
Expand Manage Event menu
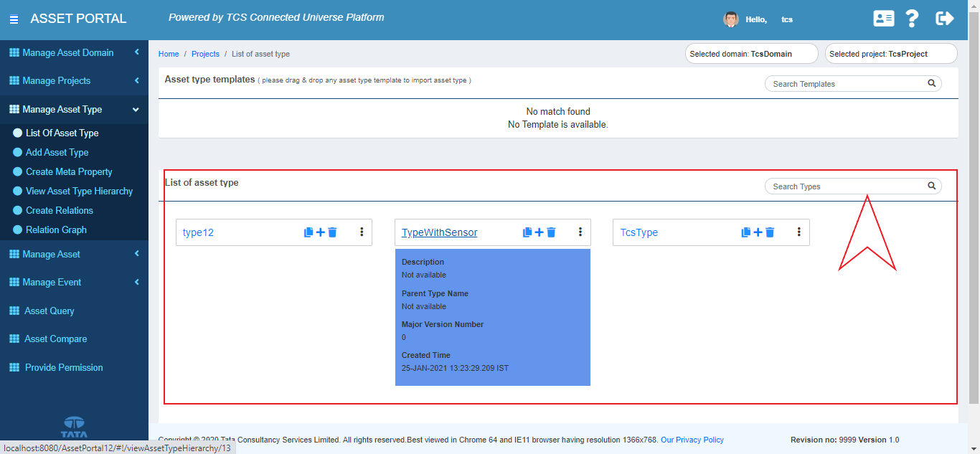coord(136,282)
